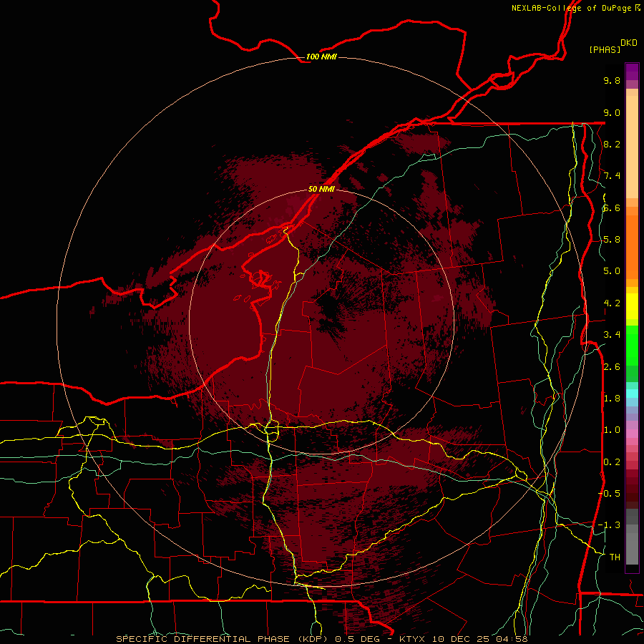The width and height of the screenshot is (644, 644).
Task: Click the [PHAS] legend heading
Action: click(605, 49)
